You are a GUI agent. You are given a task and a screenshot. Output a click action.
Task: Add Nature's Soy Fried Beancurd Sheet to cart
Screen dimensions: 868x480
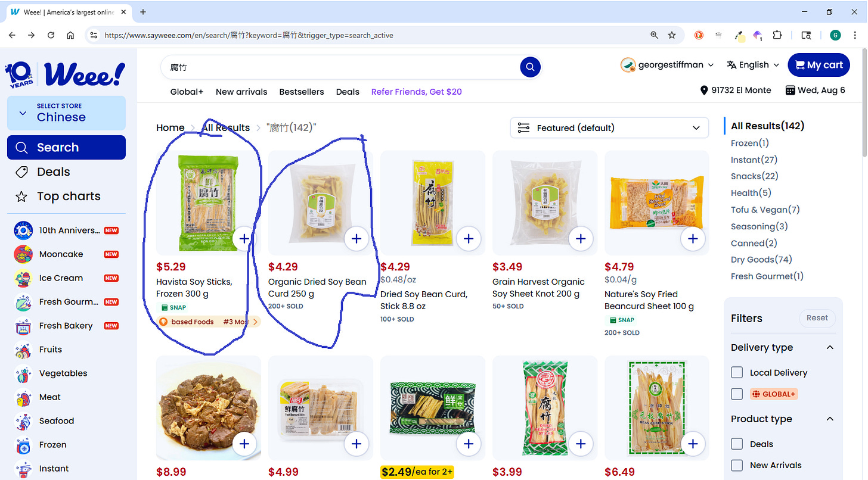point(693,239)
